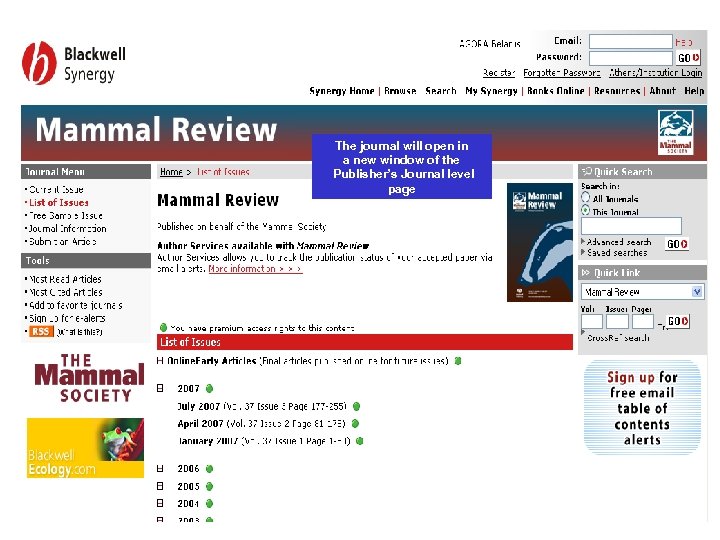
Task: Click the green dot next to January 2007
Action: [360, 441]
